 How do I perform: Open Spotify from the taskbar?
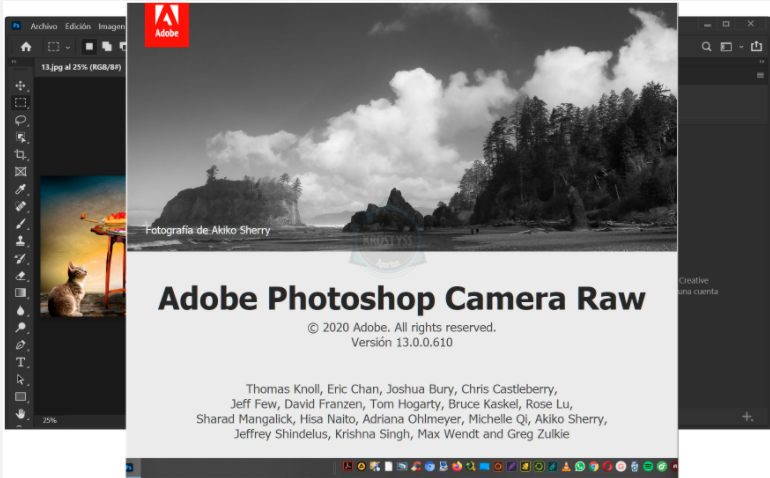(x=648, y=466)
